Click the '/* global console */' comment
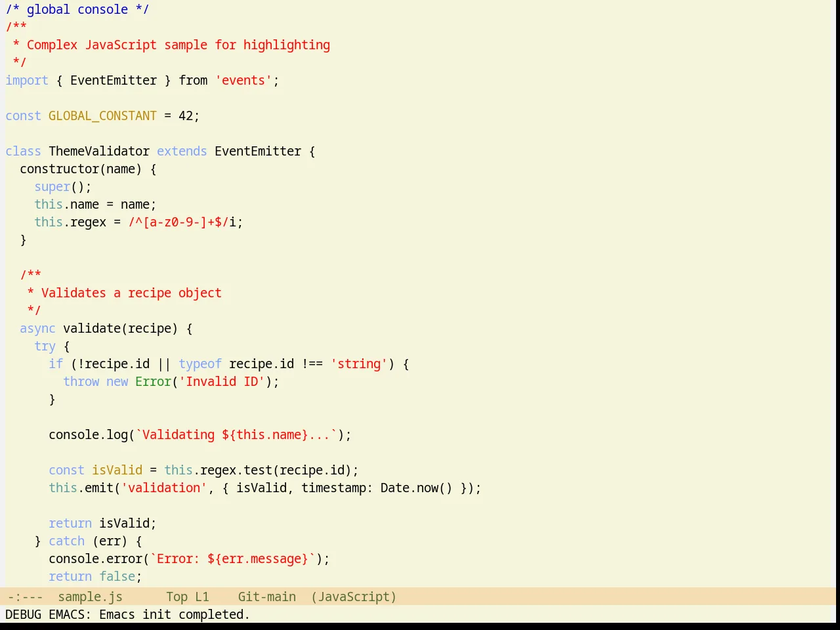This screenshot has height=630, width=840. 77,9
